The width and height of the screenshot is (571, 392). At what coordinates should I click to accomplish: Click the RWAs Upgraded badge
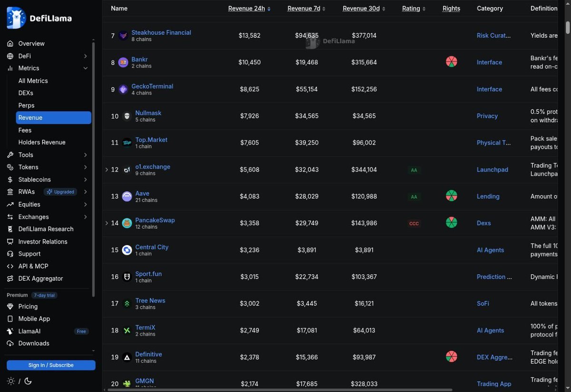point(60,192)
